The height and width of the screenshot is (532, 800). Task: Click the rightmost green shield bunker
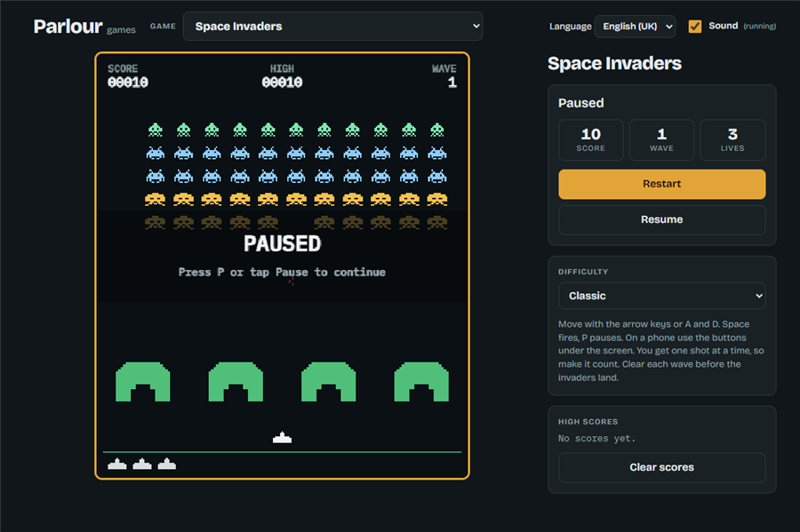point(421,382)
